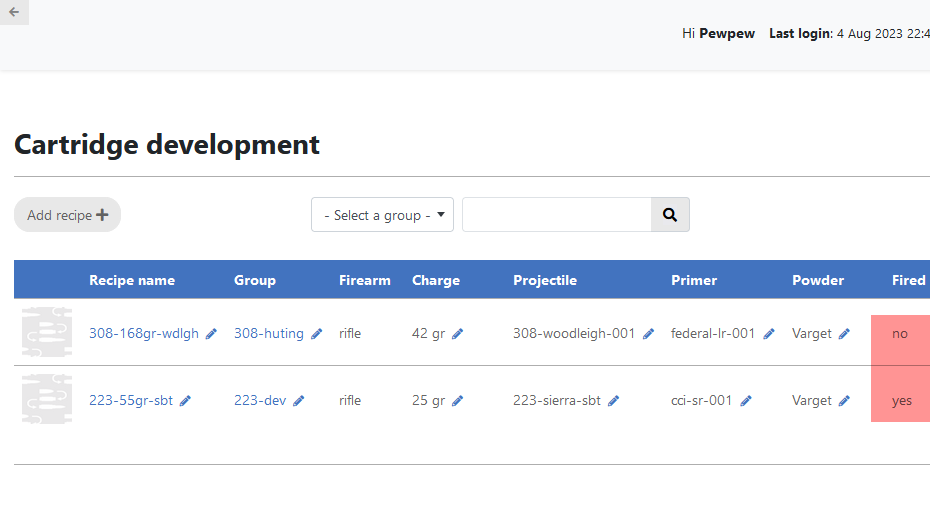Image resolution: width=930 pixels, height=515 pixels.
Task: Edit the 42 gr charge pencil icon
Action: 458,334
